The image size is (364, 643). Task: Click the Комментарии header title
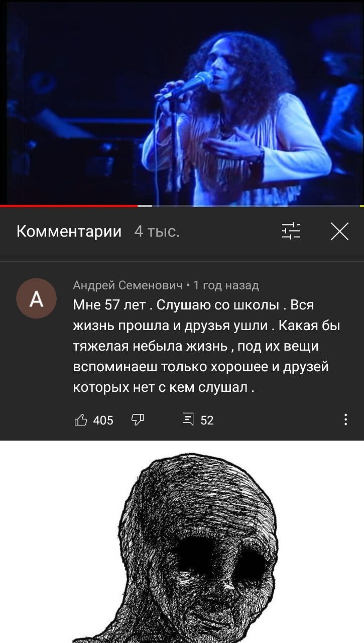(69, 231)
